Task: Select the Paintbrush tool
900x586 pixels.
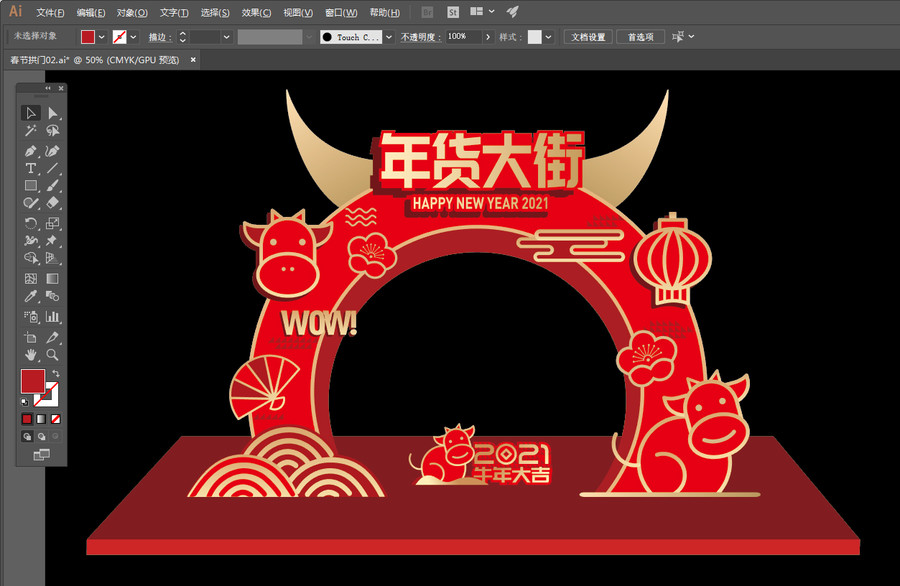Action: [x=52, y=185]
